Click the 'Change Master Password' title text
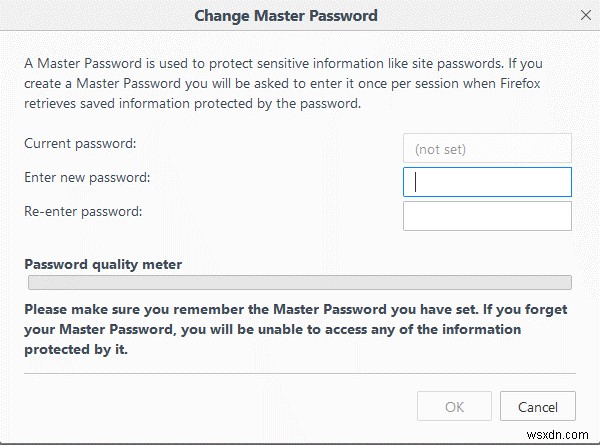 pyautogui.click(x=285, y=16)
